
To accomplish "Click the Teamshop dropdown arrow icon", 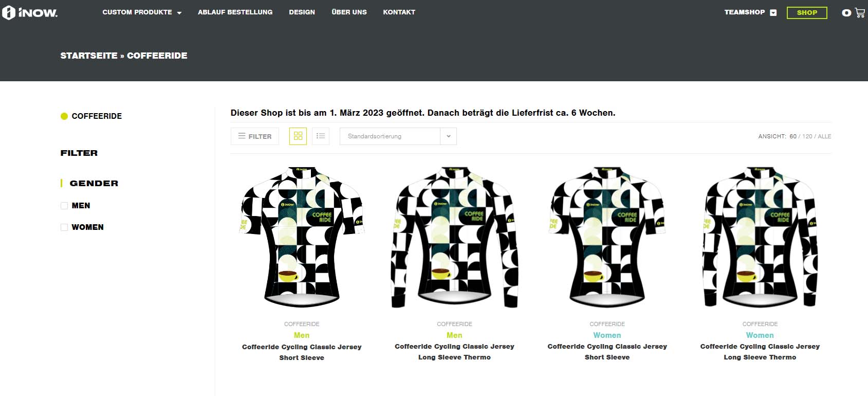I will (x=773, y=13).
